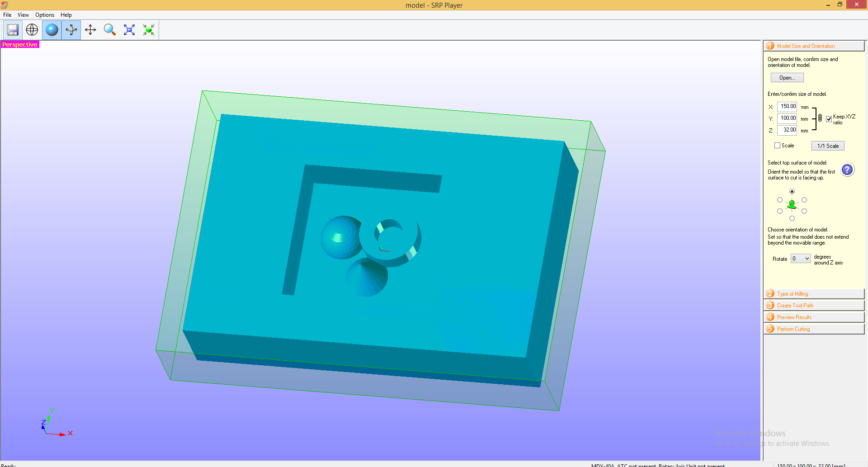Select the bottom surface radio button
The height and width of the screenshot is (467, 868).
[x=792, y=218]
